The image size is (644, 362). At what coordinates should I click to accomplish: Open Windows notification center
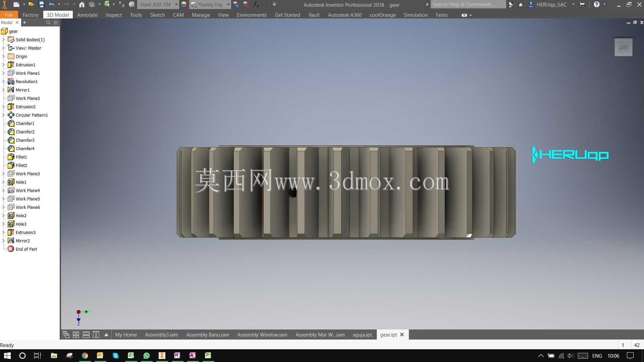point(630,356)
